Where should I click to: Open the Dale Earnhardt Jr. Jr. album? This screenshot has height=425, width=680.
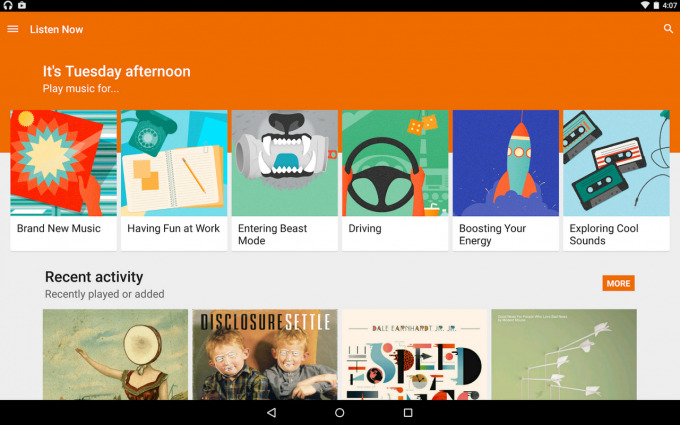(414, 354)
